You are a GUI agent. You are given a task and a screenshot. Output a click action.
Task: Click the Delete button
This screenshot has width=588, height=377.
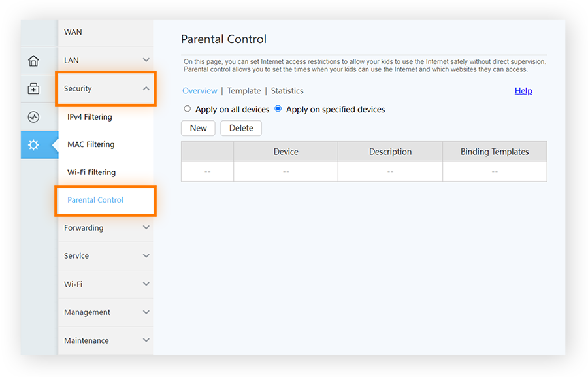(241, 128)
